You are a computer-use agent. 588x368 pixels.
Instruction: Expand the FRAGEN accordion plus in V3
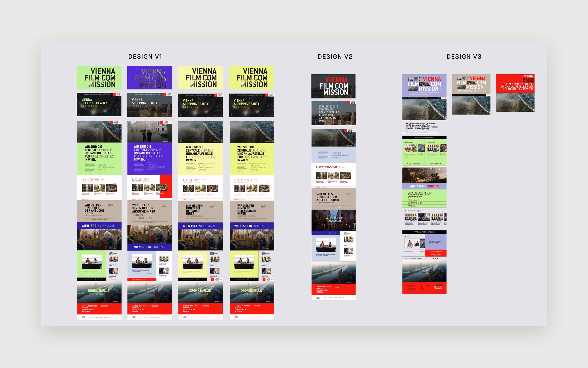[440, 206]
